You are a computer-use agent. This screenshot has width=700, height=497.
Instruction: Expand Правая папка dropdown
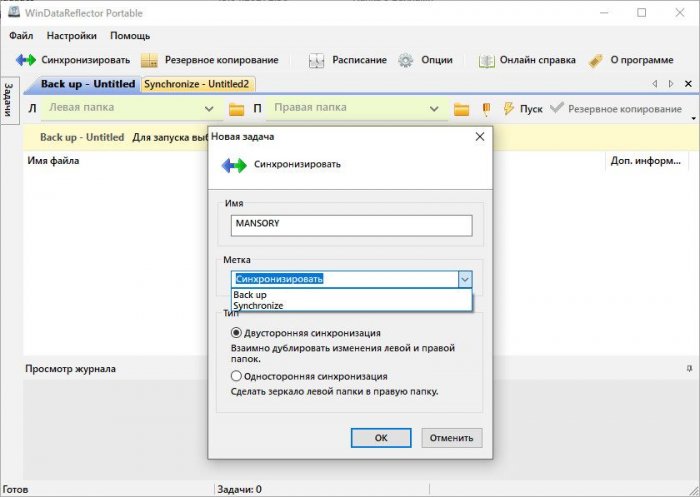point(435,108)
